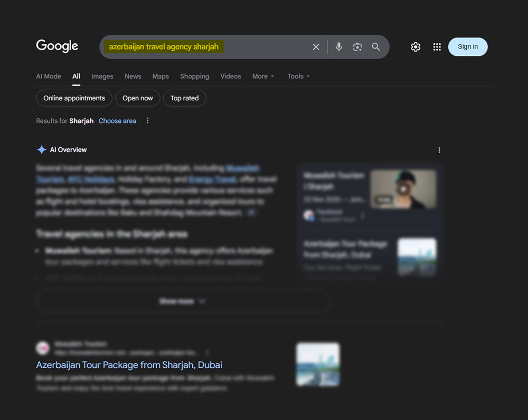Click the Choose area link
Image resolution: width=528 pixels, height=420 pixels.
point(117,121)
